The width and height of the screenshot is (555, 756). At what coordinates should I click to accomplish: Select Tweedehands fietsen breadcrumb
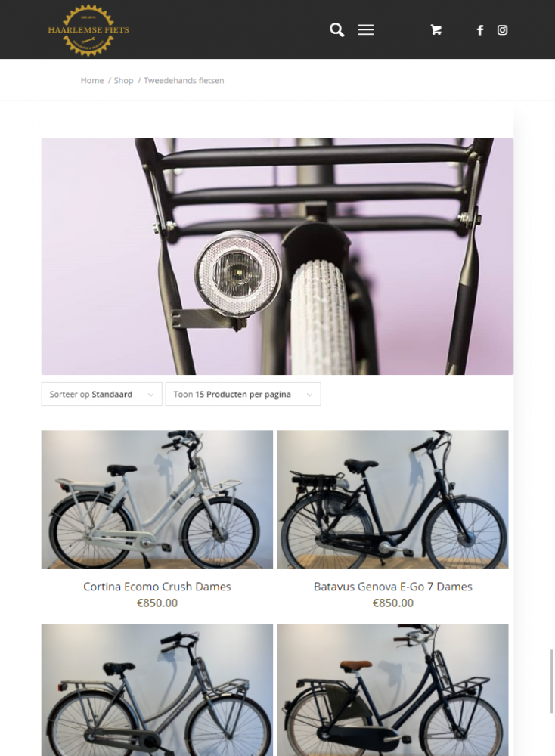(184, 81)
